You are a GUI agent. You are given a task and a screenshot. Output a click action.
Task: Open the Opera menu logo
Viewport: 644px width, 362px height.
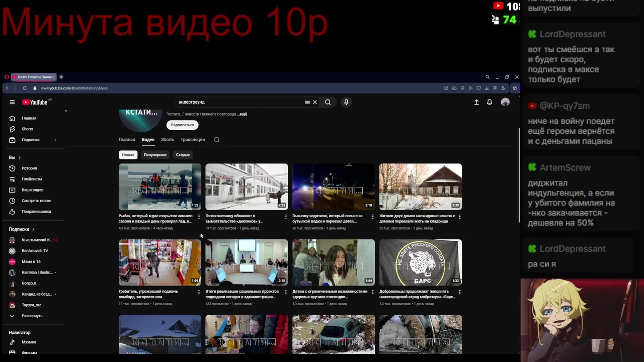coord(7,77)
